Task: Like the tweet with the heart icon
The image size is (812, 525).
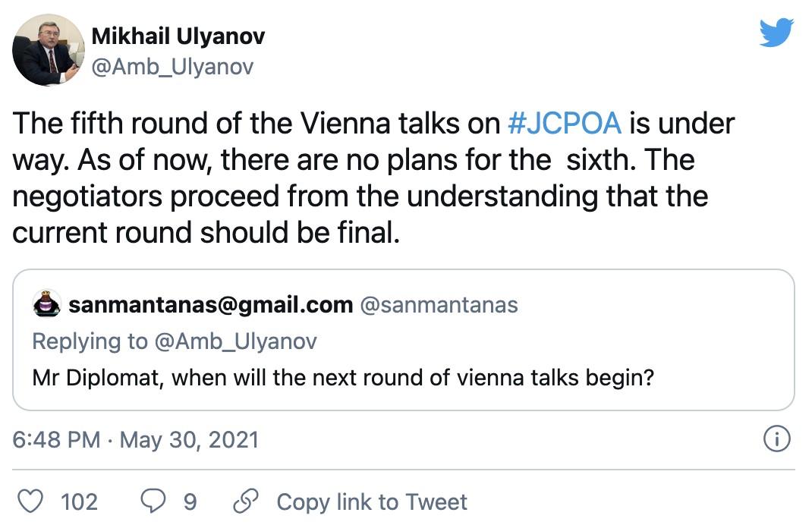Action: [30, 501]
